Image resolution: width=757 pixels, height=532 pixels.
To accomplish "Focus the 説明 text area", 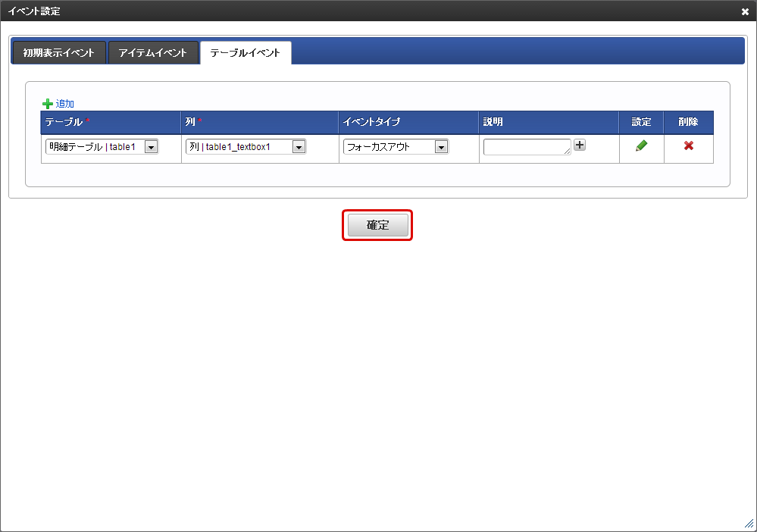I will [527, 147].
